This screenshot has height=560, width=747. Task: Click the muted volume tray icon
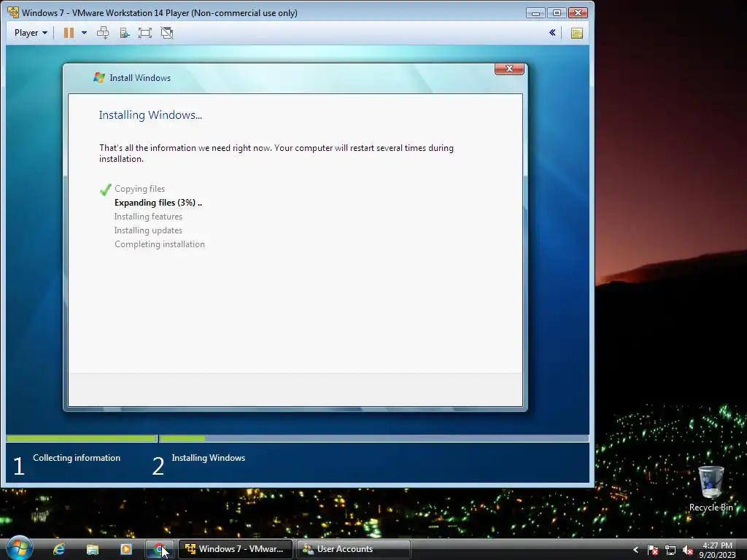[687, 550]
